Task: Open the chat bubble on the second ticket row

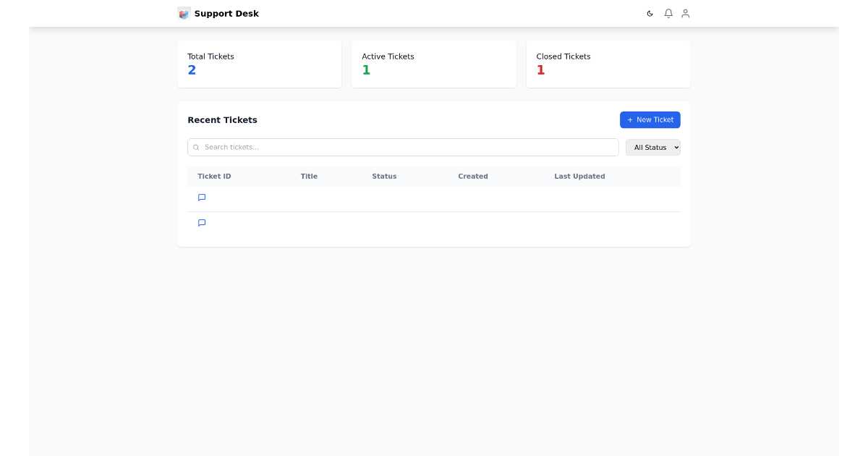Action: point(202,223)
